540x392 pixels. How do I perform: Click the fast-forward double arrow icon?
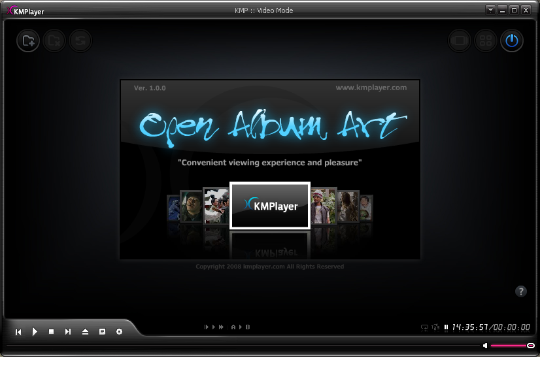tap(221, 327)
